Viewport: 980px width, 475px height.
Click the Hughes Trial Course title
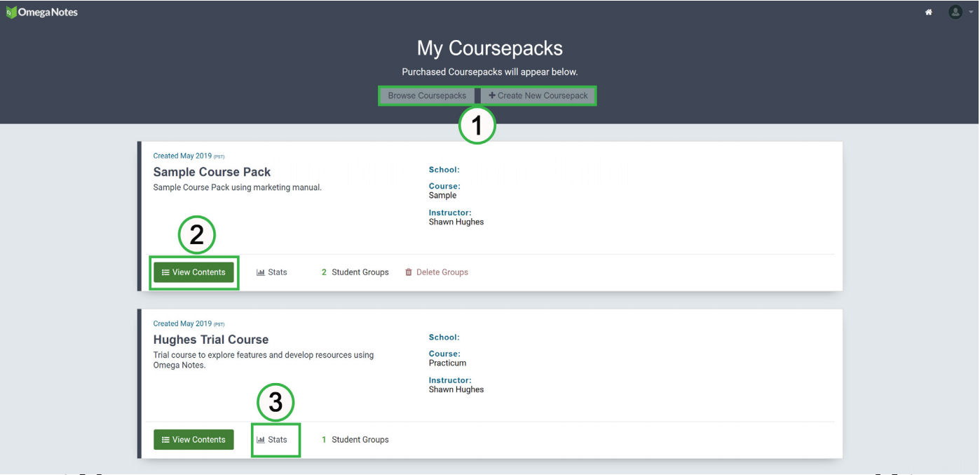click(211, 340)
